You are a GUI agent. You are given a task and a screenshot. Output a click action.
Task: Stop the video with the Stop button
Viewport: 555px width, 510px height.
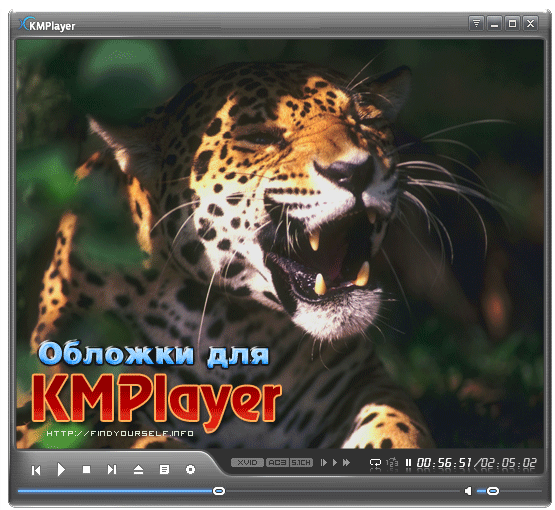(x=86, y=469)
